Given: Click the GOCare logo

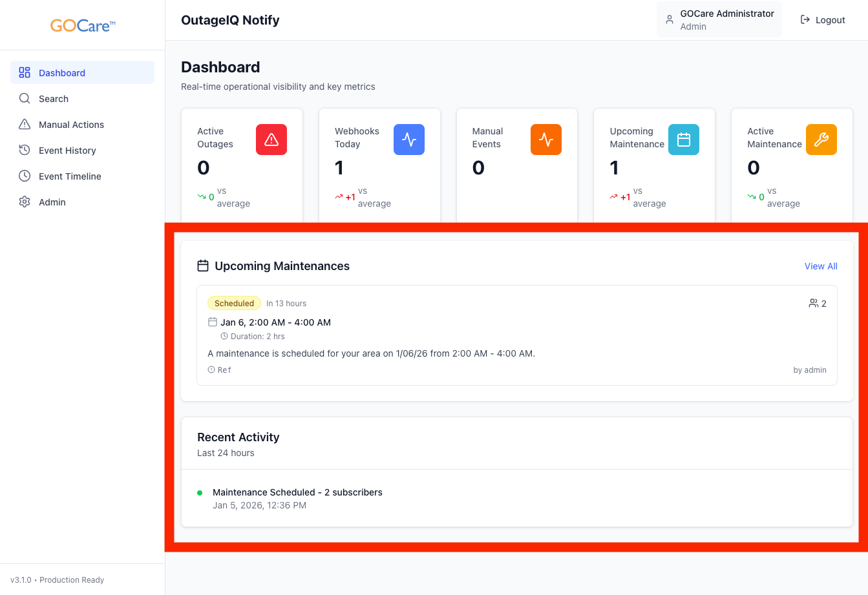Looking at the screenshot, I should tap(83, 26).
